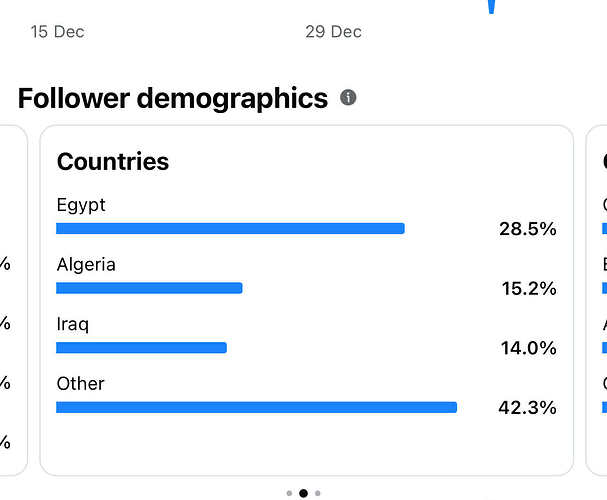Select the Other country label
This screenshot has height=500, width=607.
coord(80,384)
